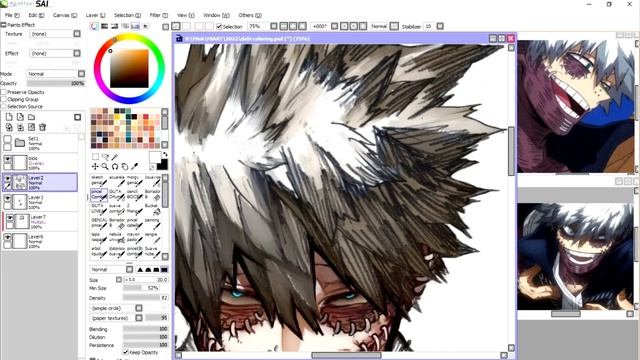640x360 pixels.
Task: Select the eyedropper color picker tool
Action: [135, 167]
